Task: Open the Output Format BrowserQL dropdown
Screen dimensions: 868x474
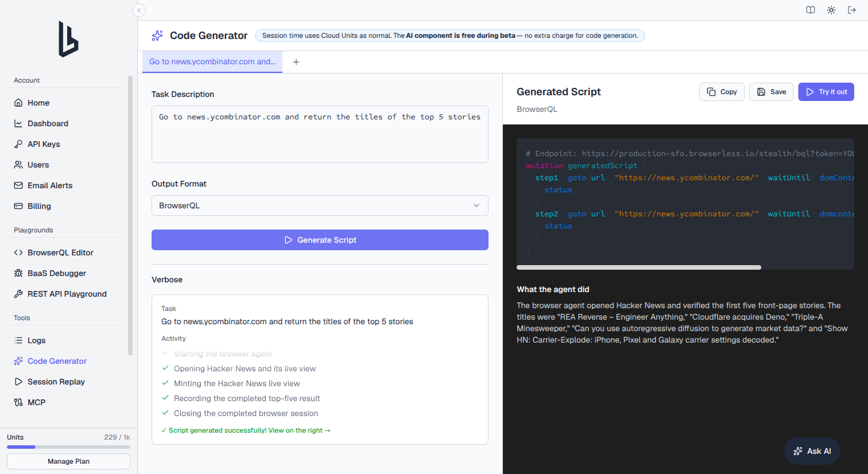Action: [x=320, y=205]
